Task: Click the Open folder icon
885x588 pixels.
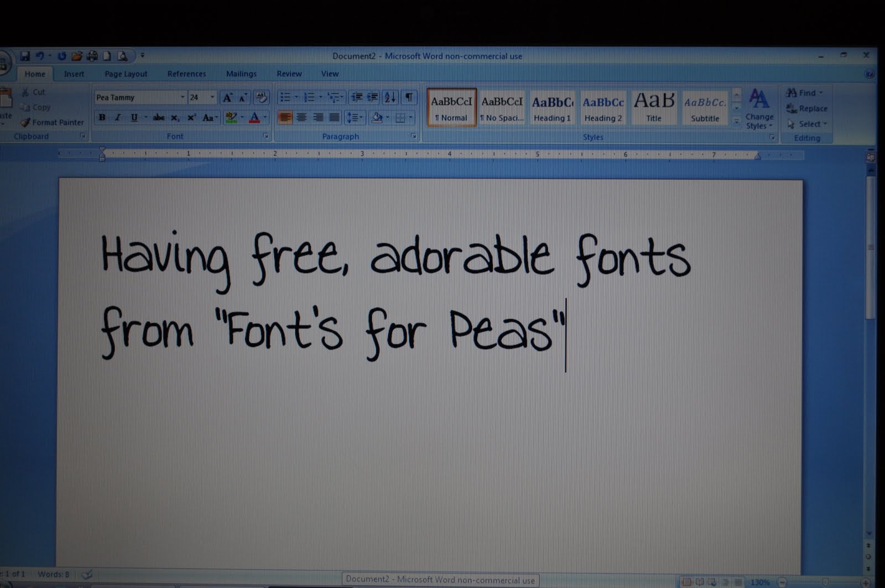Action: [77, 56]
